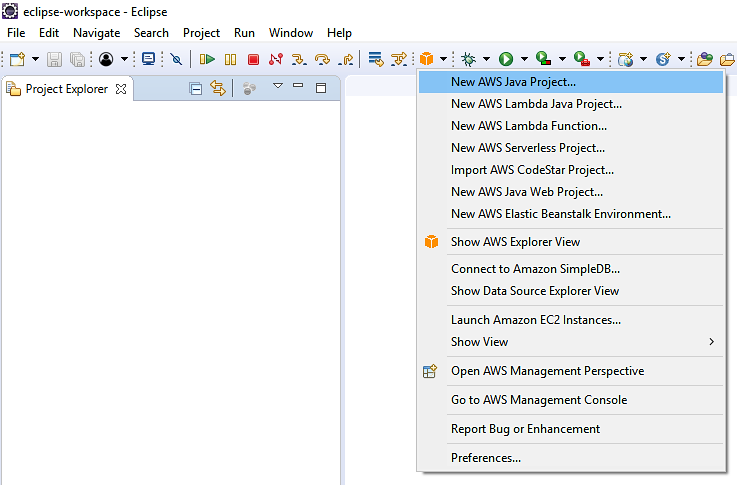Toggle the Use Step Filters icon
The width and height of the screenshot is (737, 485).
click(399, 59)
